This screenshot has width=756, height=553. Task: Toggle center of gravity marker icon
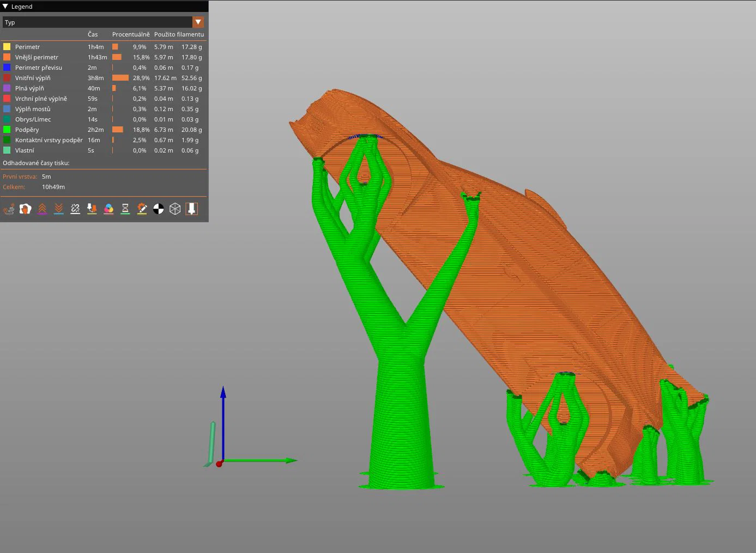(159, 209)
